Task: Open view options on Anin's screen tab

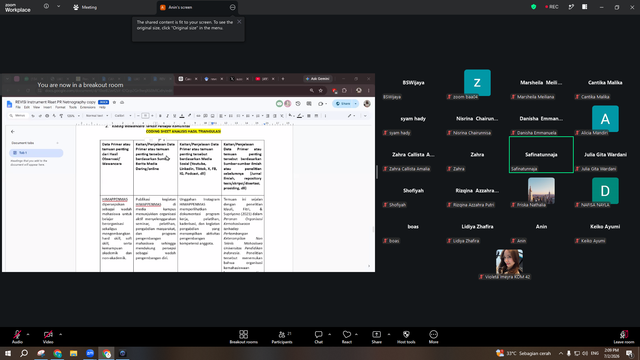Action: [x=232, y=7]
